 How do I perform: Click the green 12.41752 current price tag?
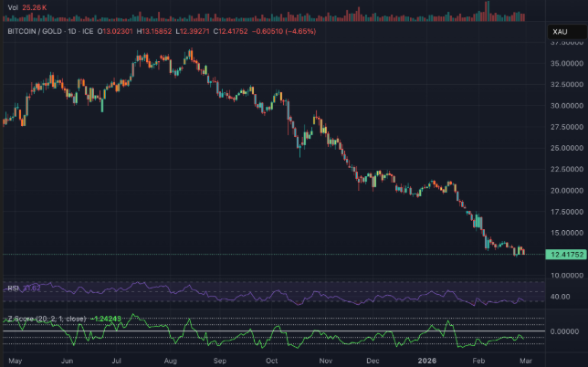click(563, 254)
